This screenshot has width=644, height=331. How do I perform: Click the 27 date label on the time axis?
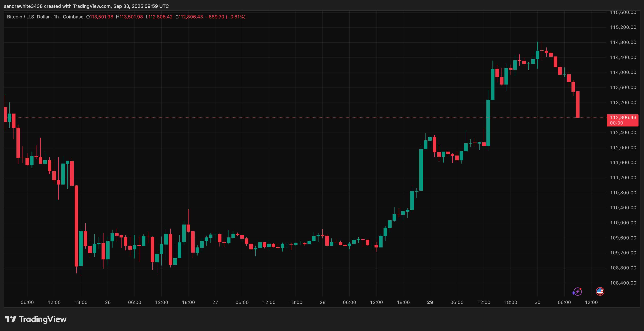(x=215, y=302)
